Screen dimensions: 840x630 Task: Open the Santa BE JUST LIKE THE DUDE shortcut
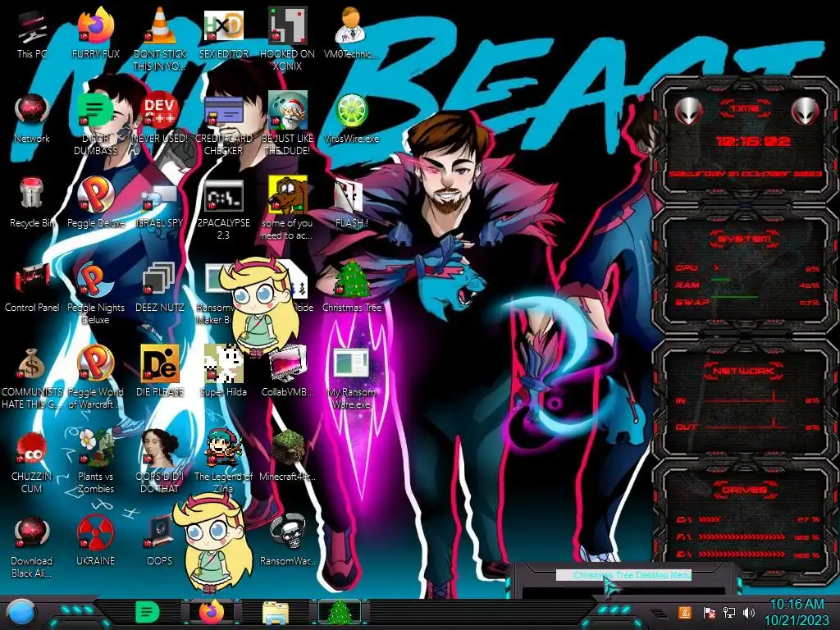[x=287, y=125]
